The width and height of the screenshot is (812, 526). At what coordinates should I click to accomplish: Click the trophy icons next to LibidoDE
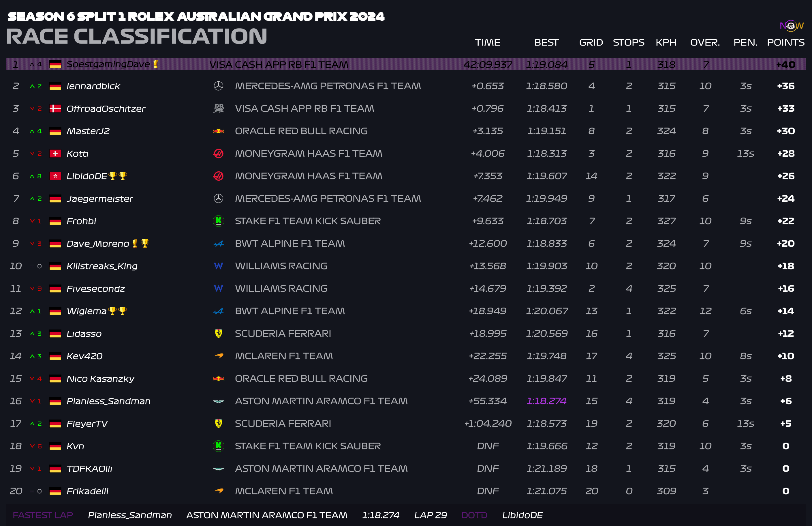coord(118,176)
